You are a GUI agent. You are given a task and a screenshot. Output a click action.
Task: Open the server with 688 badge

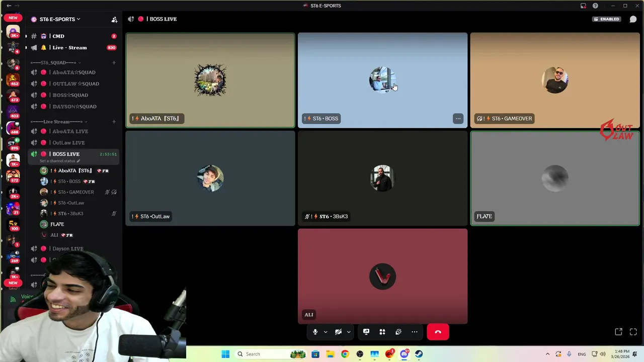pyautogui.click(x=13, y=128)
